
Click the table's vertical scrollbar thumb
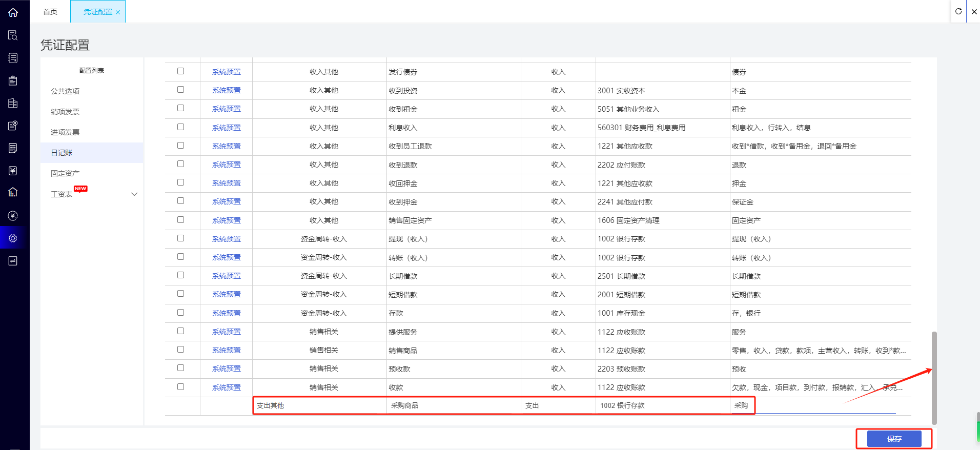[934, 378]
